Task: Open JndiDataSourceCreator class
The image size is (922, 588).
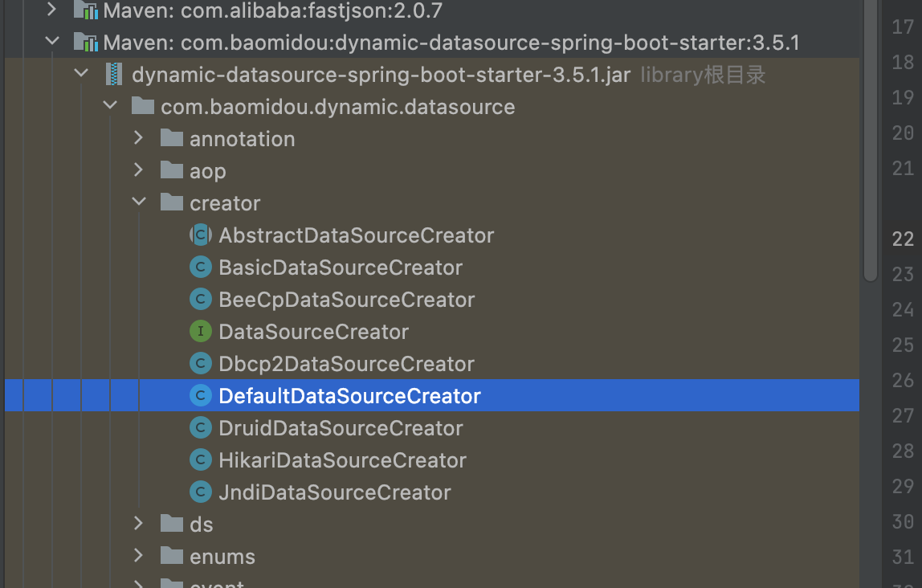Action: click(x=335, y=492)
